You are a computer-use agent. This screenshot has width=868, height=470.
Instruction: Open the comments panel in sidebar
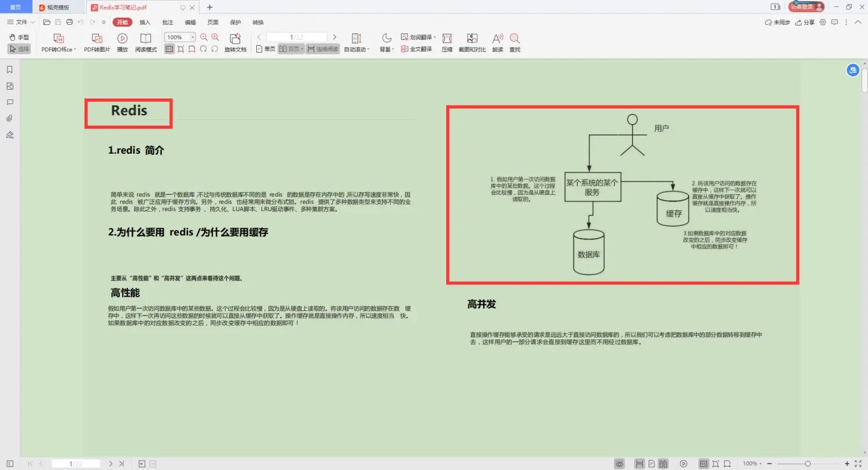pyautogui.click(x=10, y=102)
